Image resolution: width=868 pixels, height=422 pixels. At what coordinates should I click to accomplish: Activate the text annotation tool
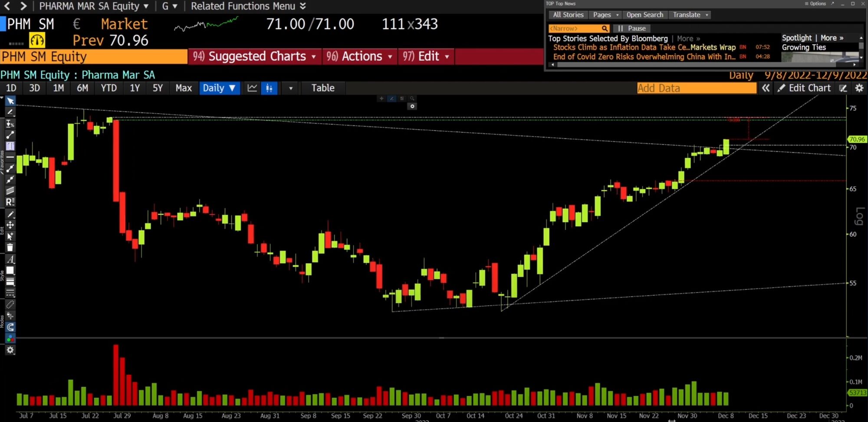coord(10,146)
